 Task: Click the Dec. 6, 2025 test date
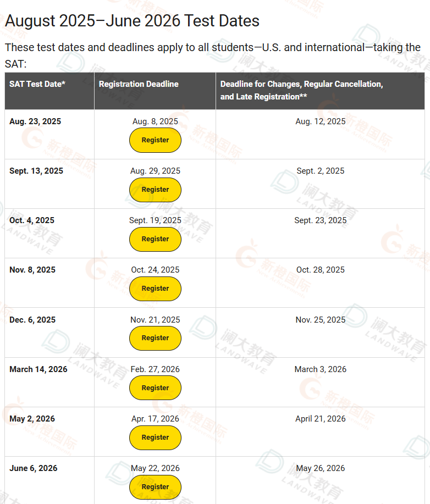click(x=32, y=320)
